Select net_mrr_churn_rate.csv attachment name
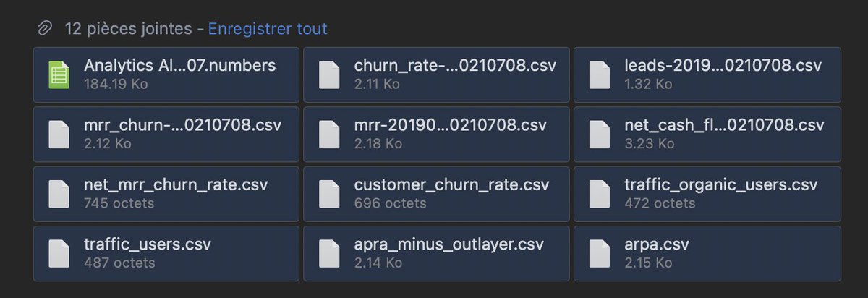868x298 pixels. tap(176, 184)
